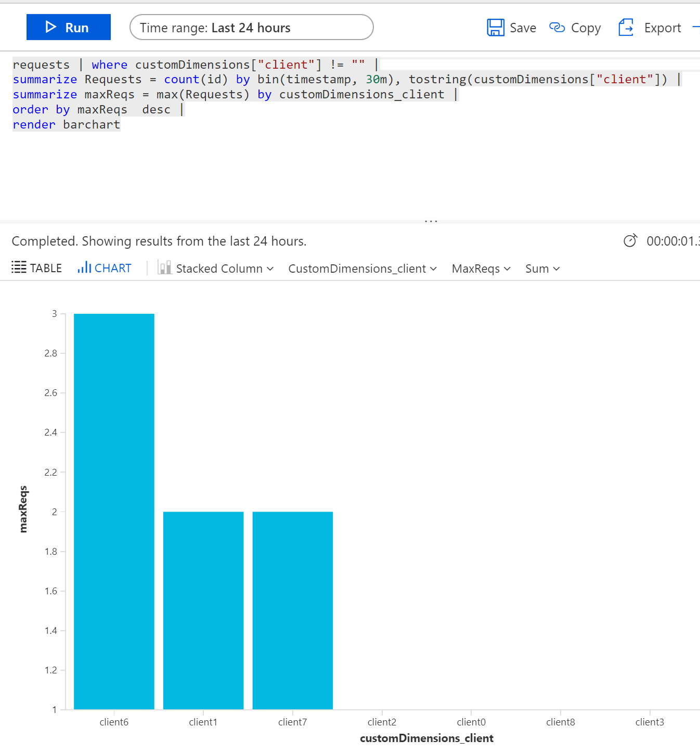The image size is (700, 753).
Task: Click the table list icon
Action: pyautogui.click(x=19, y=267)
